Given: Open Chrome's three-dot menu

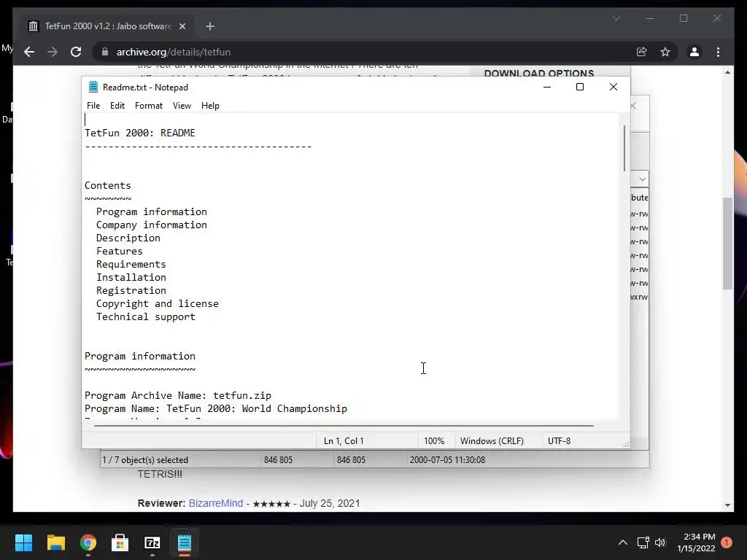Looking at the screenshot, I should click(x=718, y=52).
